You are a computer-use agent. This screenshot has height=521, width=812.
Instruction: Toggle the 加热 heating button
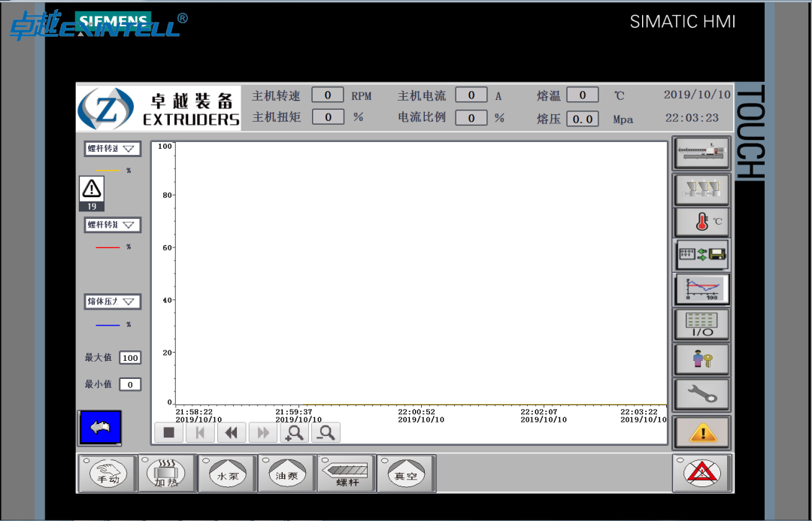(167, 474)
